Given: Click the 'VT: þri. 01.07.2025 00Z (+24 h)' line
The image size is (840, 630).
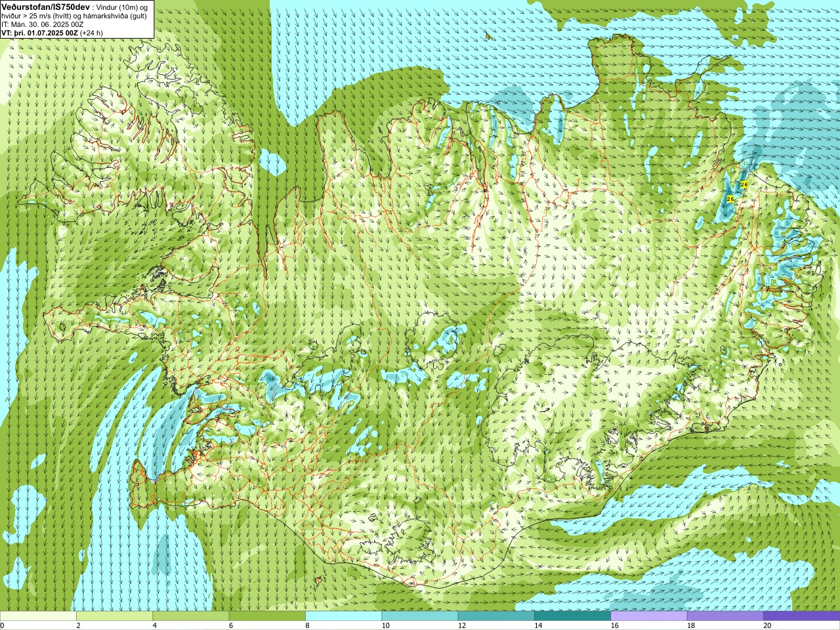Looking at the screenshot, I should (x=52, y=32).
